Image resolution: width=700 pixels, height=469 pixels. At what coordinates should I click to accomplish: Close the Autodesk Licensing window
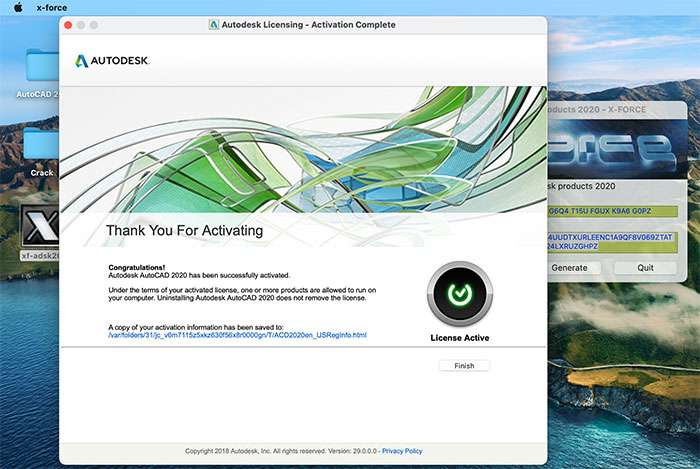tap(68, 25)
